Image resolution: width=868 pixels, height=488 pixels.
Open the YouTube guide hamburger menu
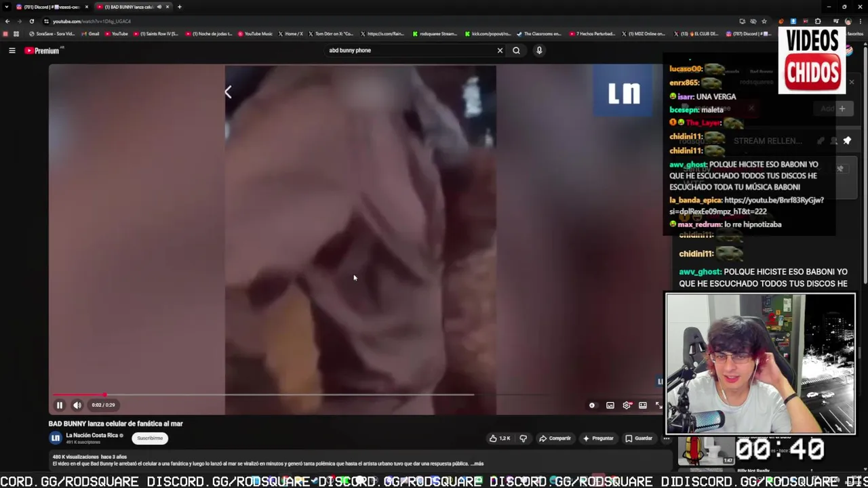[x=12, y=50]
